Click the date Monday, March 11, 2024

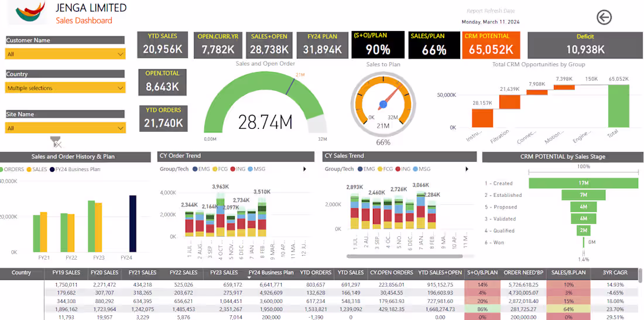tap(491, 22)
